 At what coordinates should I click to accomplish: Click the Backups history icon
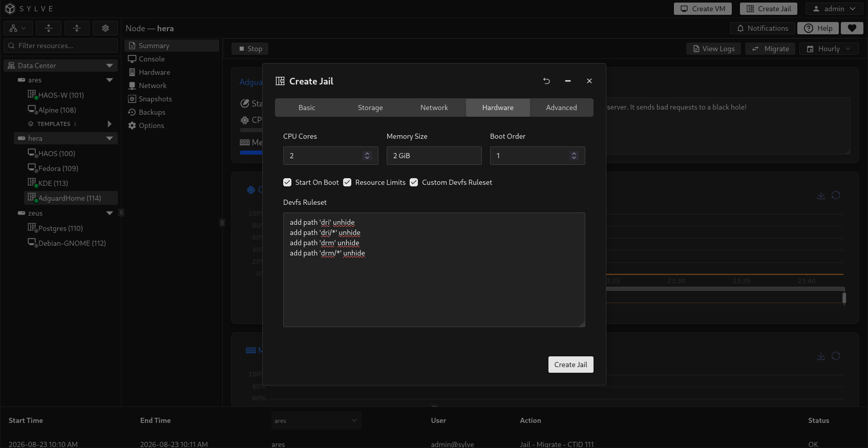[132, 112]
